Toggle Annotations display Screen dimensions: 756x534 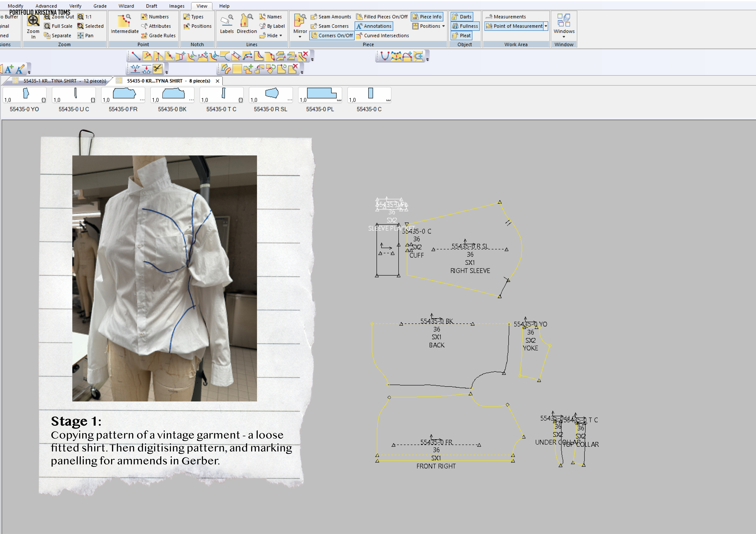(x=374, y=26)
